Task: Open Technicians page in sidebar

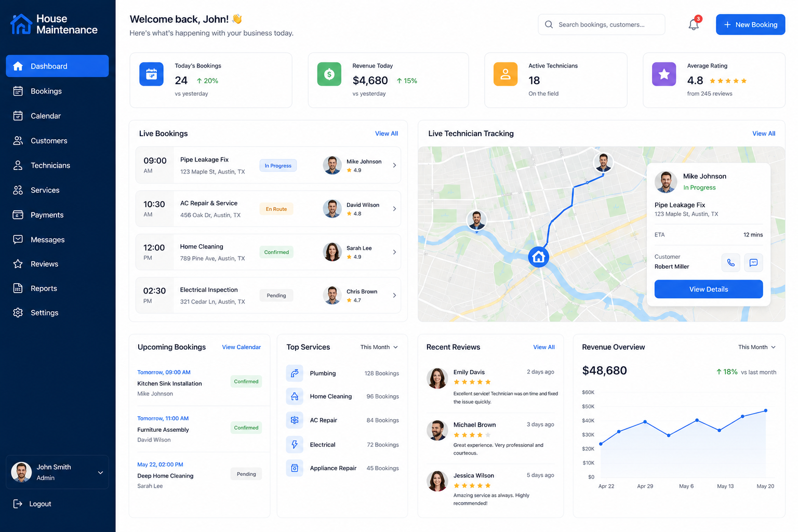Action: coord(57,165)
